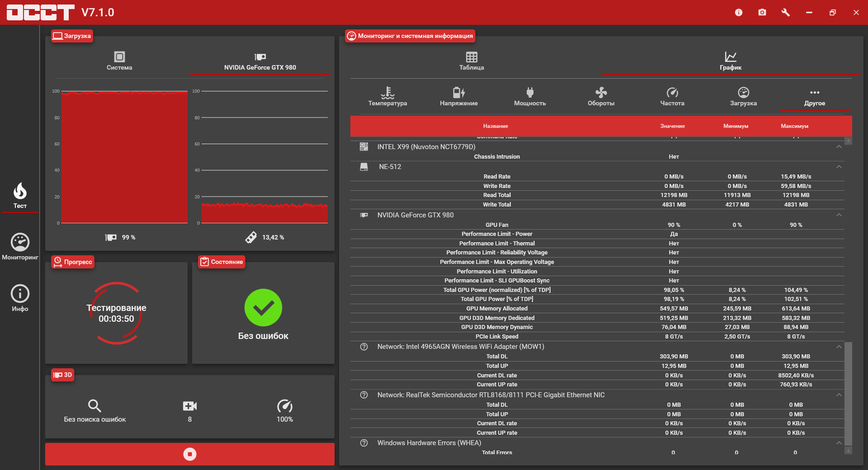Image resolution: width=868 pixels, height=470 pixels.
Task: Switch monitoring view to Таблица
Action: coord(472,61)
